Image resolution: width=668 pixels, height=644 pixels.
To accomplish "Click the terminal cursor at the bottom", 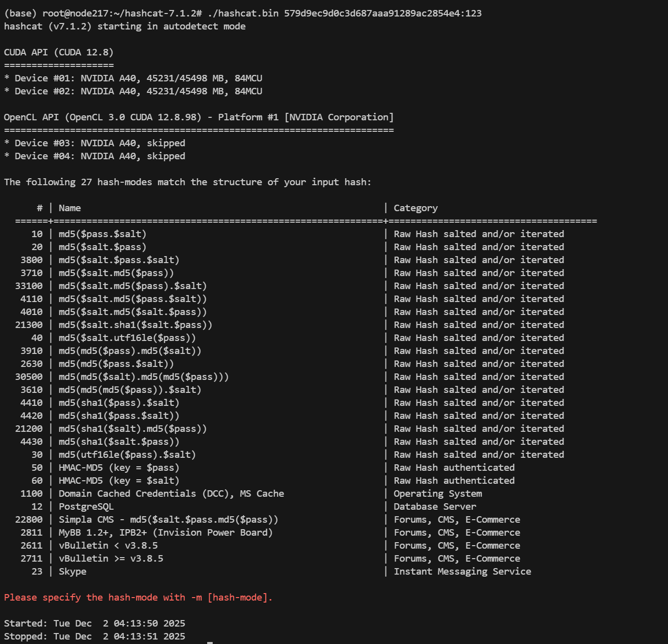I will point(210,642).
